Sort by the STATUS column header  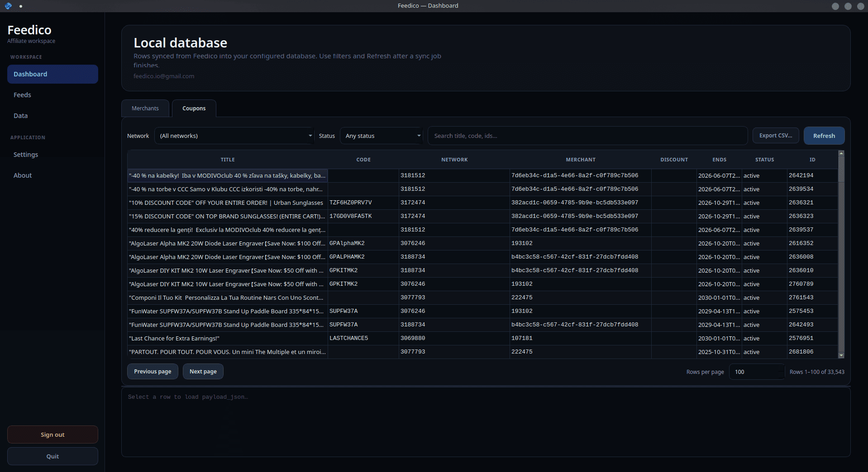pyautogui.click(x=764, y=160)
